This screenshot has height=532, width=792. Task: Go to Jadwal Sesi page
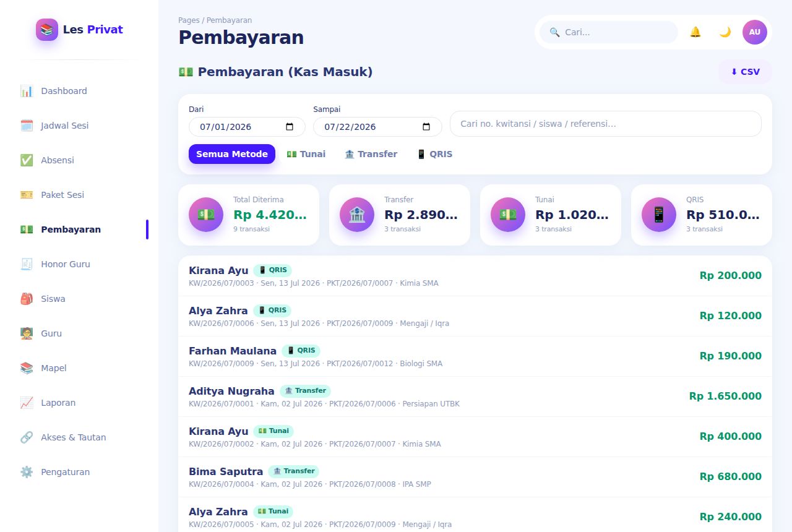point(79,126)
